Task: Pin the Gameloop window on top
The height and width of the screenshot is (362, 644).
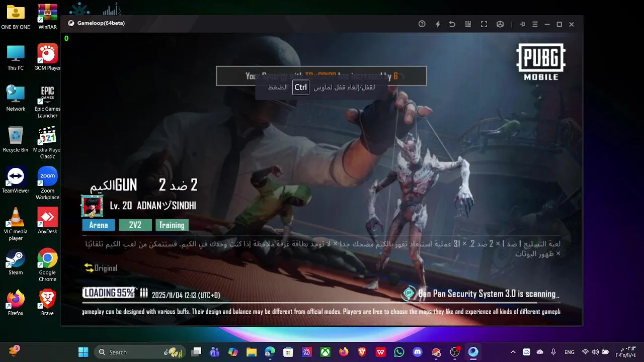Action: click(x=523, y=24)
